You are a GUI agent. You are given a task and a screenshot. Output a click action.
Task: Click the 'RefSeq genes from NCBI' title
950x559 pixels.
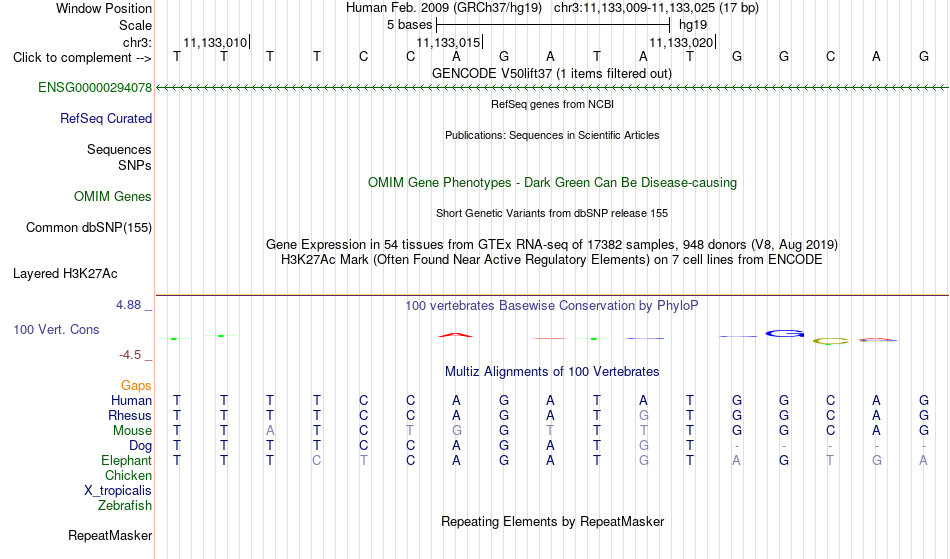[552, 104]
